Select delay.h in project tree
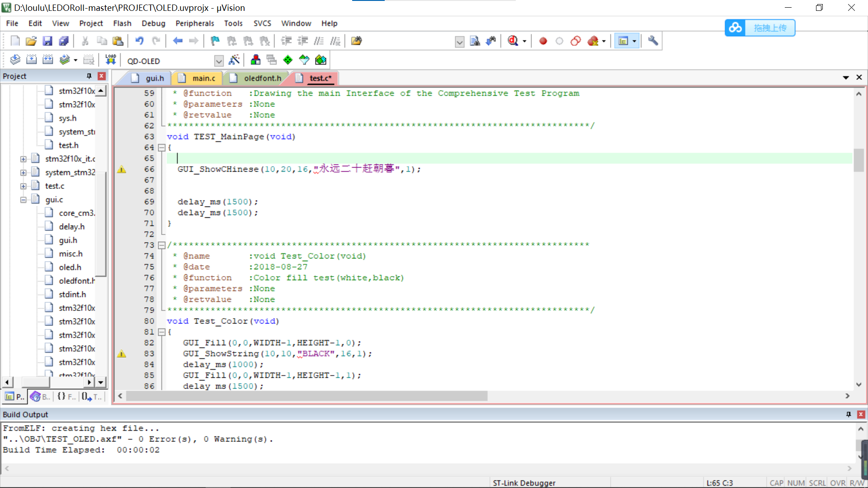 pyautogui.click(x=71, y=227)
